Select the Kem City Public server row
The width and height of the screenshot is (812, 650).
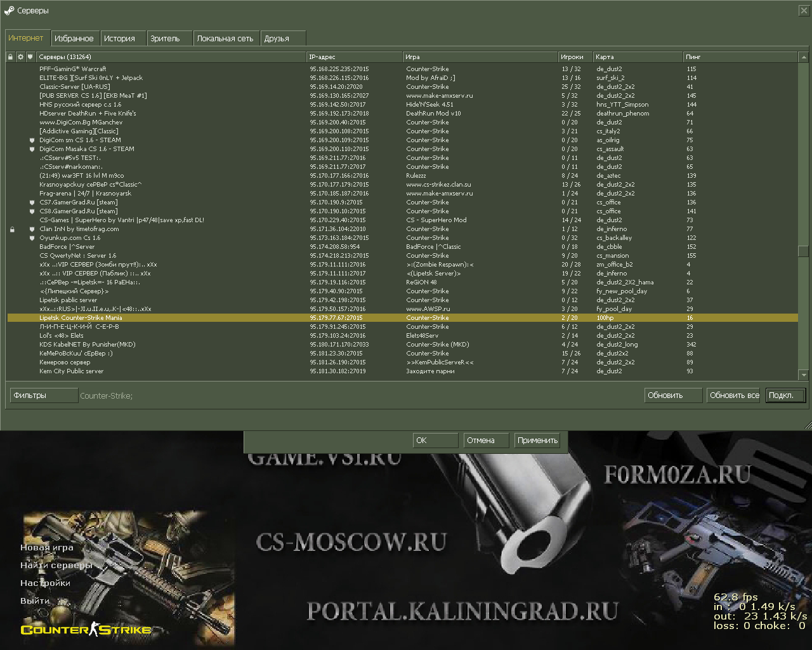coord(403,371)
